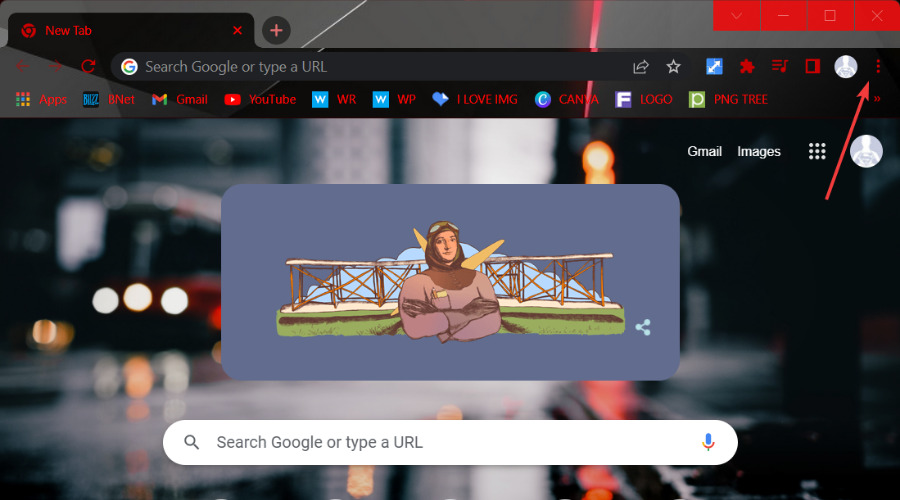Start voice search with the microphone icon
The width and height of the screenshot is (900, 500).
coord(708,442)
